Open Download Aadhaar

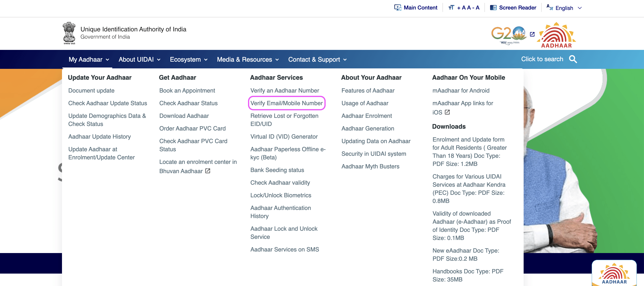point(184,116)
